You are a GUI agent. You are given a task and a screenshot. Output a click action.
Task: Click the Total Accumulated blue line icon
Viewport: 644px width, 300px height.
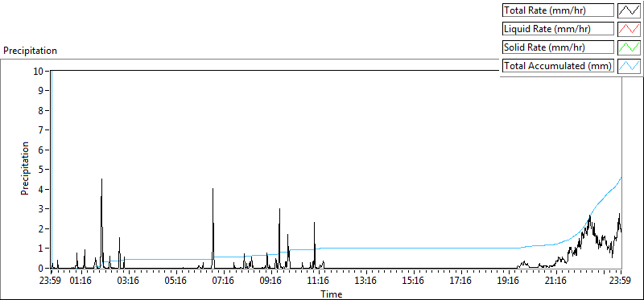pos(630,66)
